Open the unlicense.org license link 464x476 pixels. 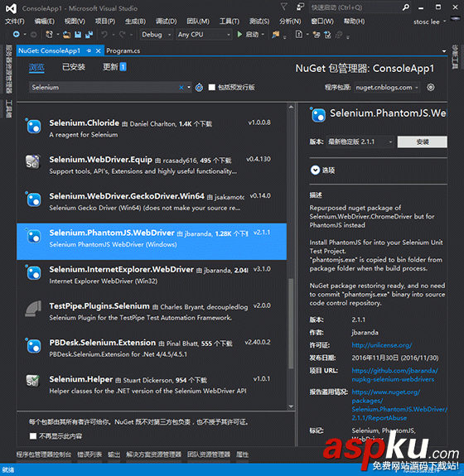click(x=382, y=345)
